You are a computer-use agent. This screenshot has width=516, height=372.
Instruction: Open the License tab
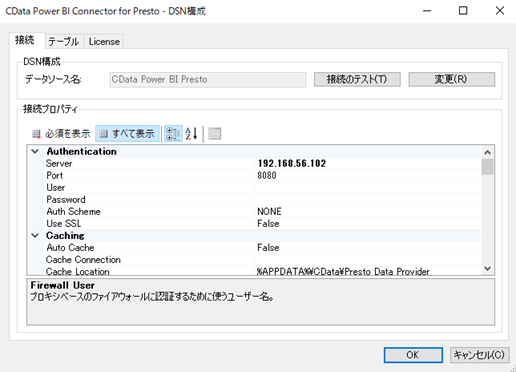click(104, 42)
